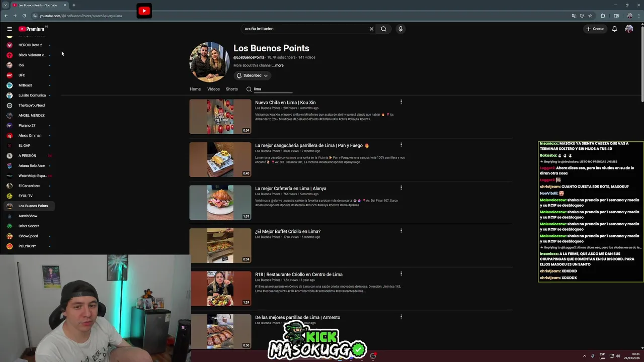Open options for Pan y Fuego video
The image size is (644, 362).
401,145
